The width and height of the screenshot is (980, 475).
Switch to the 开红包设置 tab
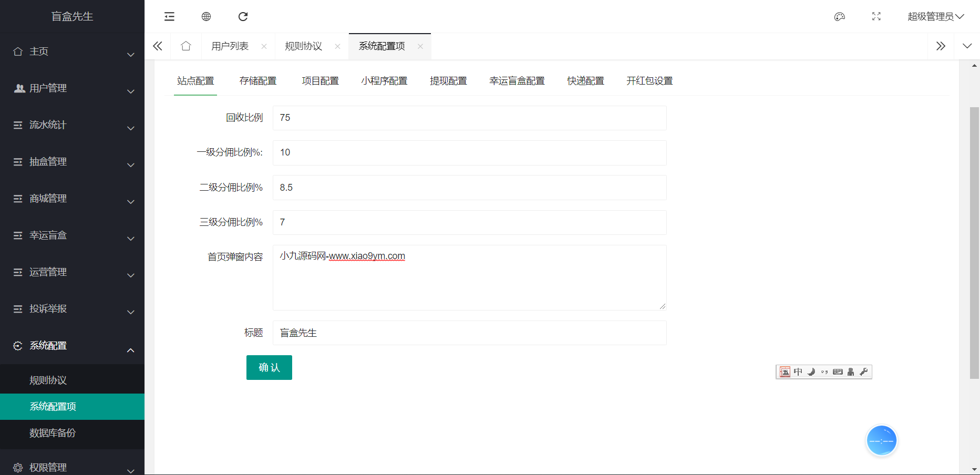(649, 81)
